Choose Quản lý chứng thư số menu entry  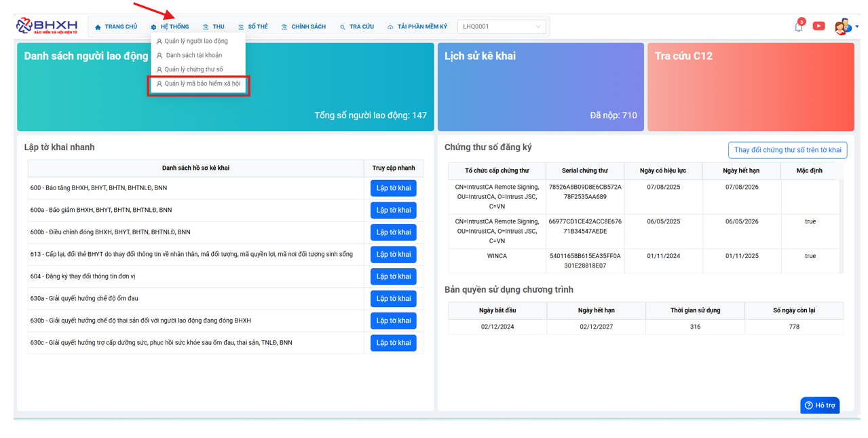193,69
